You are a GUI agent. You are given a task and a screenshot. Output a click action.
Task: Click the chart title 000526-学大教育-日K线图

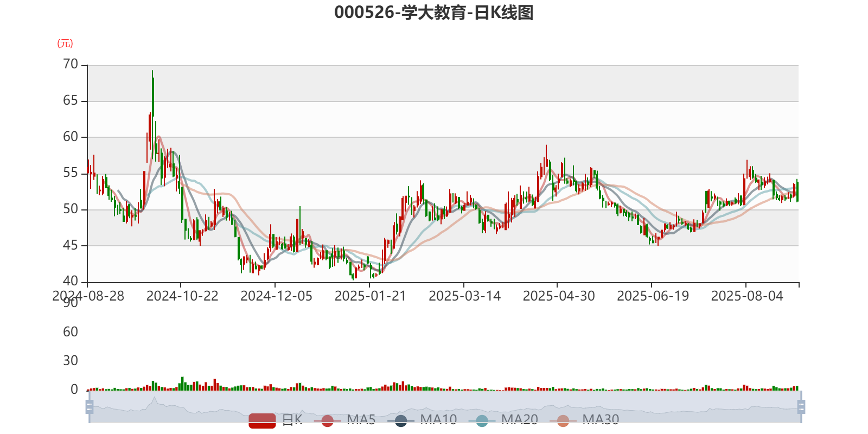point(434,12)
